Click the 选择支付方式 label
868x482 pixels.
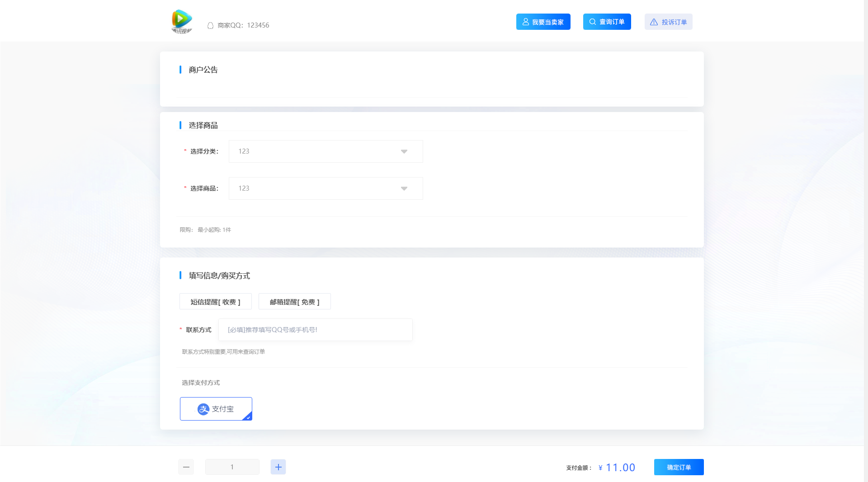tap(201, 383)
